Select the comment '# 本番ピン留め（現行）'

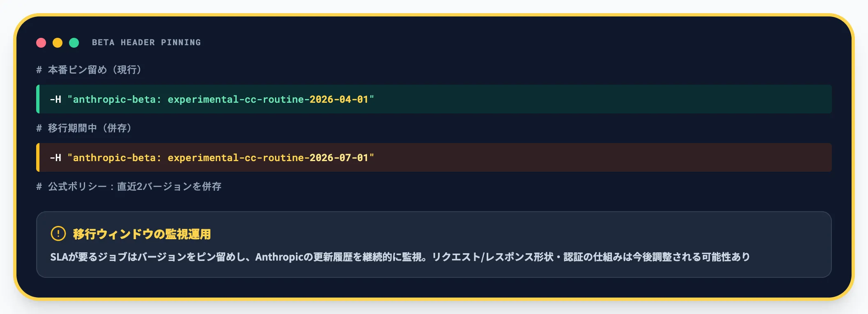[x=88, y=70]
